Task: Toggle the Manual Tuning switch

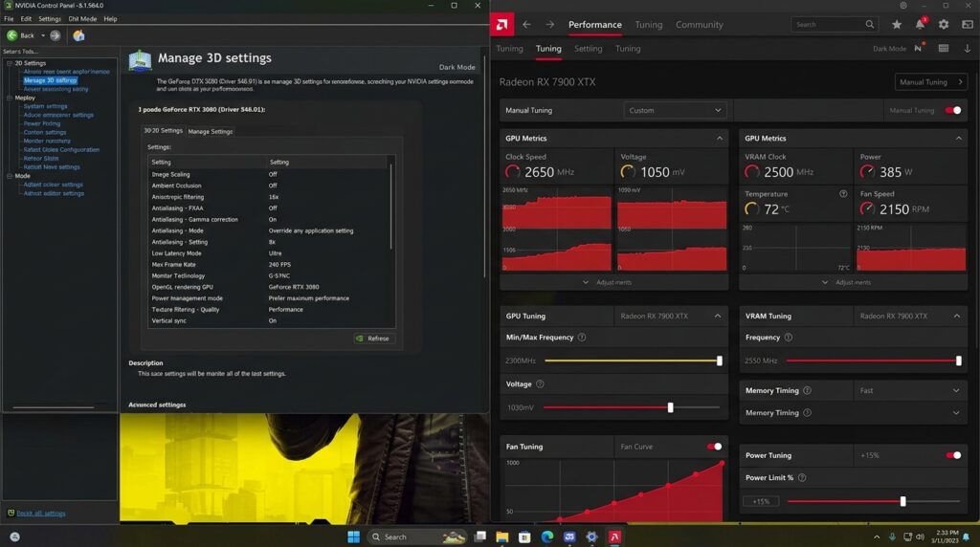Action: coord(953,111)
